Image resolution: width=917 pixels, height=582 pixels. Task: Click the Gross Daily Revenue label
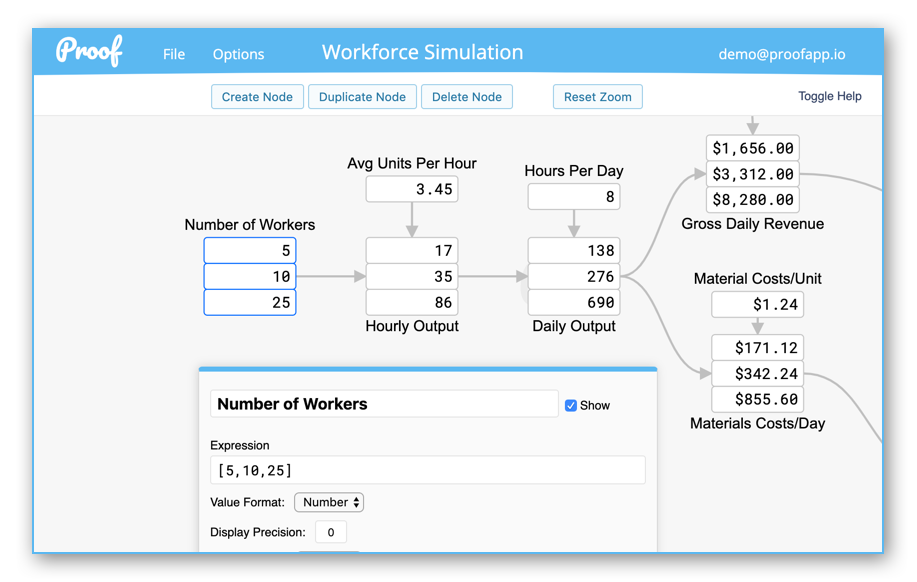coord(753,224)
